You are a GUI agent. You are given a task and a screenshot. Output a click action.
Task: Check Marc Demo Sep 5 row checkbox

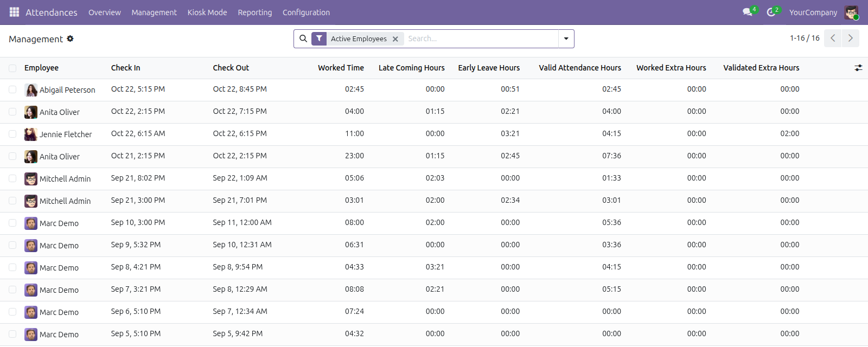click(x=12, y=334)
